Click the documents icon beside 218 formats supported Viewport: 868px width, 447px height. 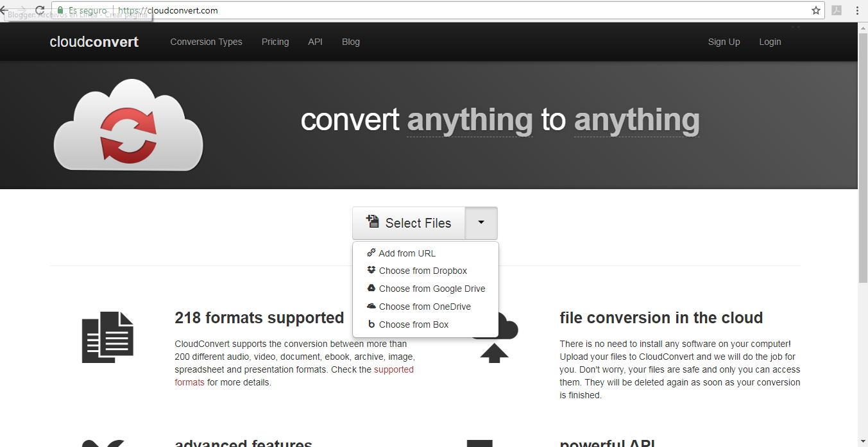pyautogui.click(x=108, y=337)
